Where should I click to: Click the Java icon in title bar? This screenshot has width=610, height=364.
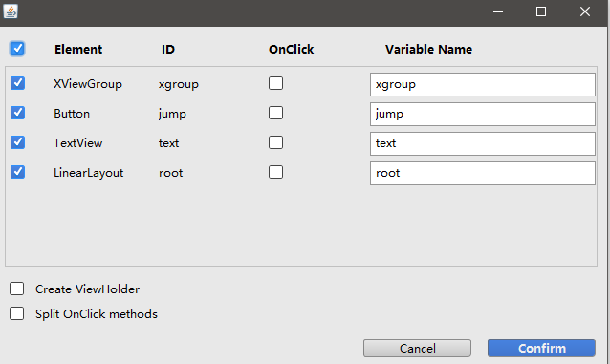click(11, 11)
